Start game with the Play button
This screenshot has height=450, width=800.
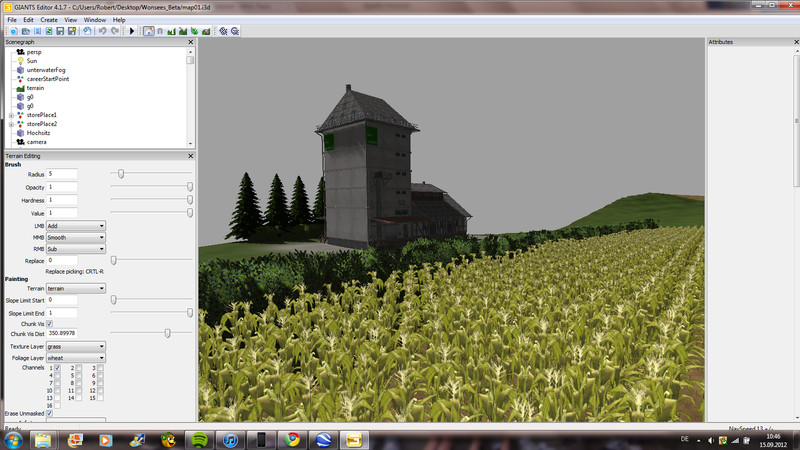coord(132,31)
